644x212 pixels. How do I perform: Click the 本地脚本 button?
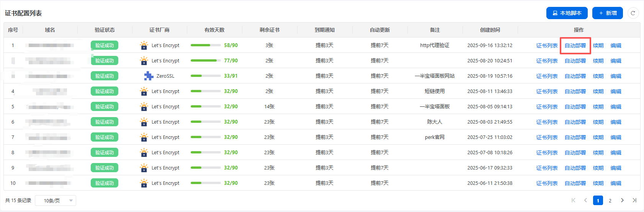point(567,13)
